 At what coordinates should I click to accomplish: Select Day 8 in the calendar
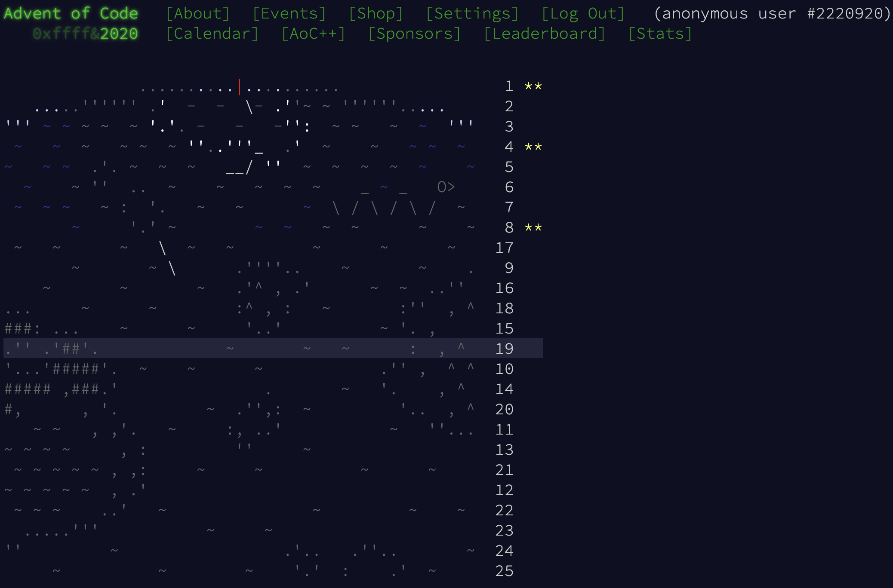pyautogui.click(x=509, y=228)
